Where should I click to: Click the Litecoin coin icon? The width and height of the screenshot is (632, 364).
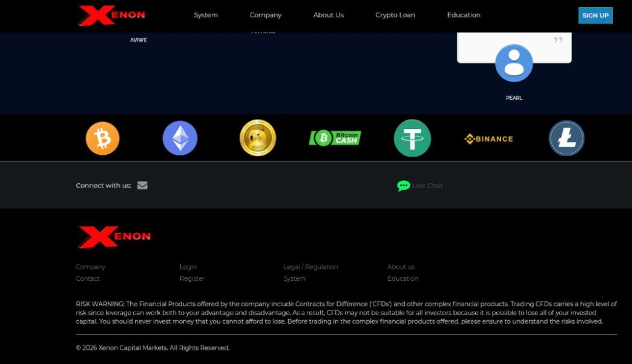click(566, 138)
